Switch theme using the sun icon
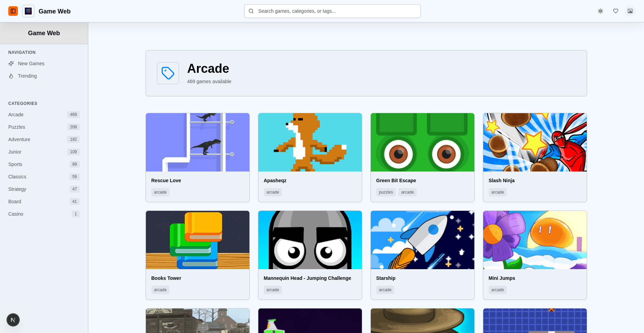644x333 pixels. coord(601,11)
